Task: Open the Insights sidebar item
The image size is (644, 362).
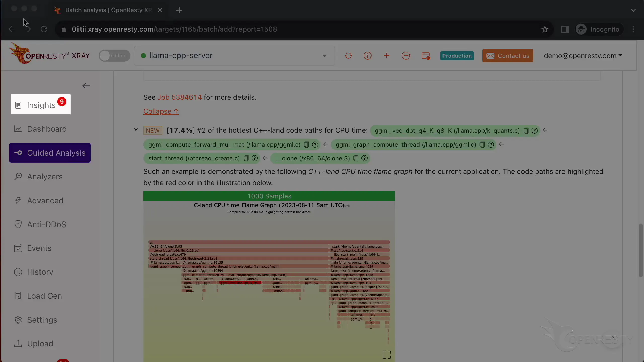Action: [41, 105]
